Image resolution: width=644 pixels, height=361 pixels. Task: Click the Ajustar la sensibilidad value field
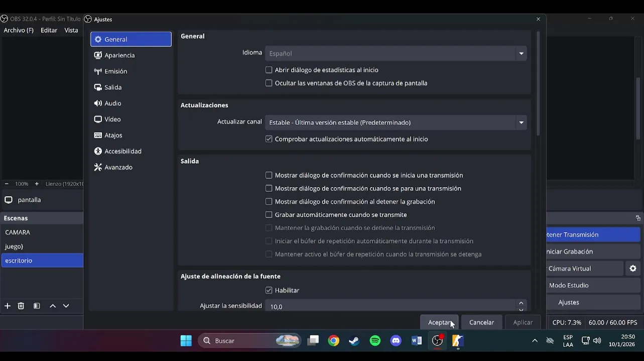[391, 306]
